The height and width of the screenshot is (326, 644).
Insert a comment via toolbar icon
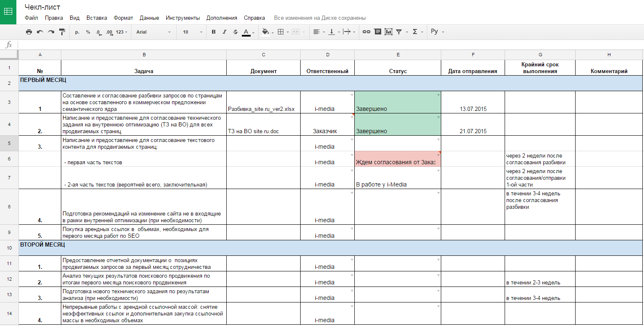click(x=377, y=32)
